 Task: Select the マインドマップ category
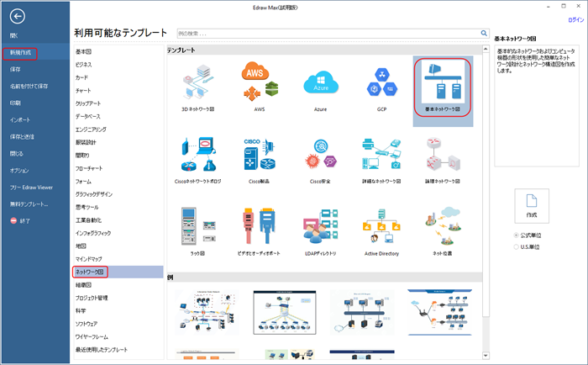pyautogui.click(x=88, y=259)
